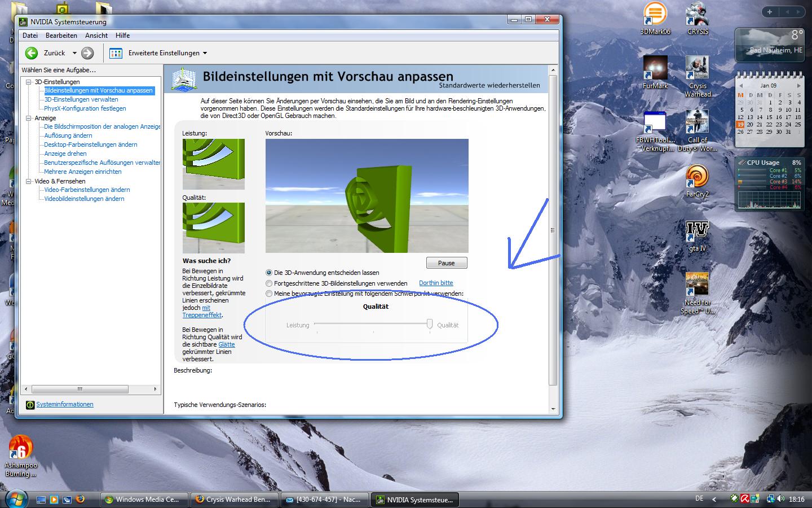
Task: Click the Windows Start orb
Action: pos(16,499)
